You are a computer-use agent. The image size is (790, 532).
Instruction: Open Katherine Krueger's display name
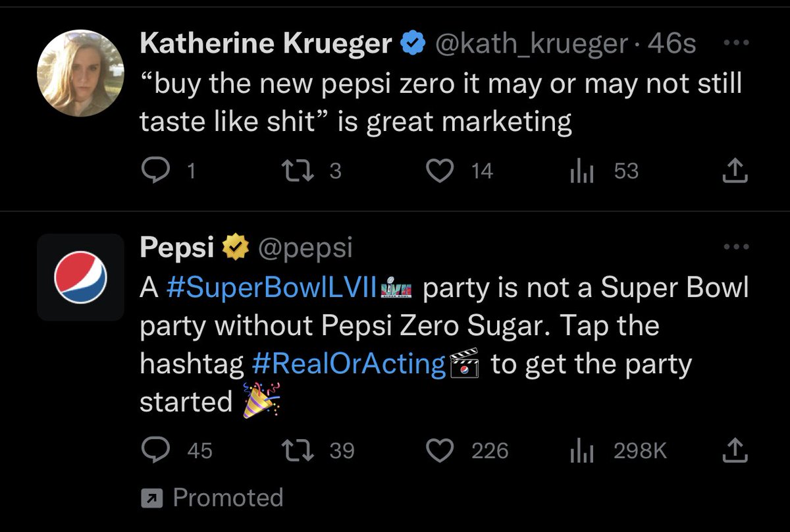(266, 44)
